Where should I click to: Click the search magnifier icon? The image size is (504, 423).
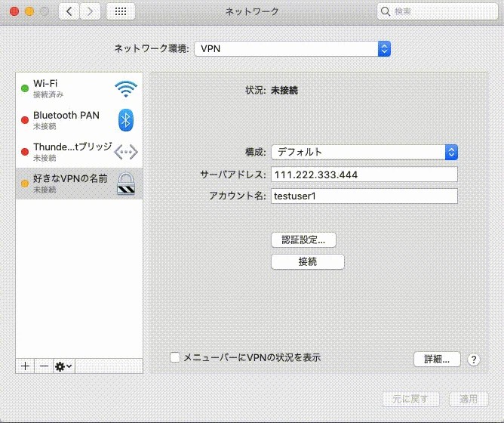[385, 11]
